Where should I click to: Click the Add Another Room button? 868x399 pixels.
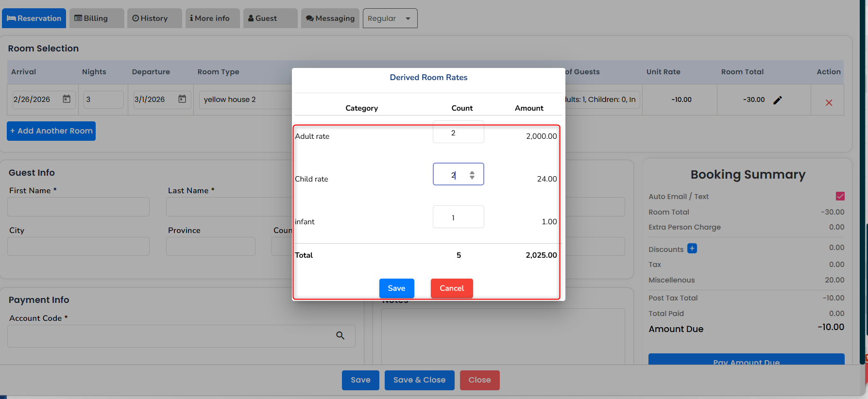(51, 131)
